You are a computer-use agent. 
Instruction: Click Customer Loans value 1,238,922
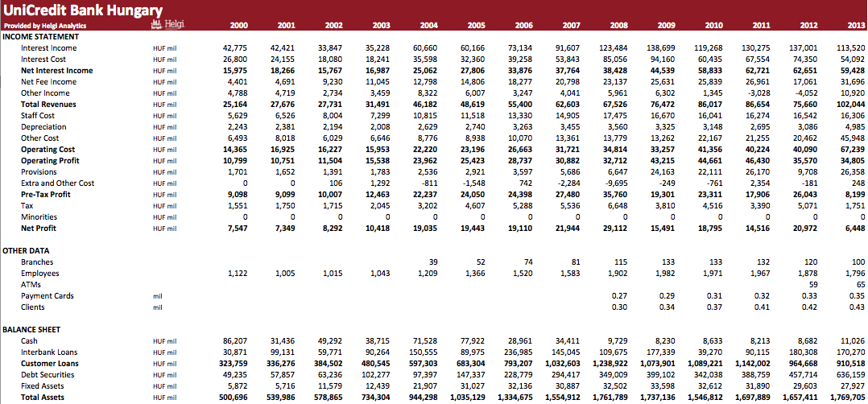click(610, 364)
